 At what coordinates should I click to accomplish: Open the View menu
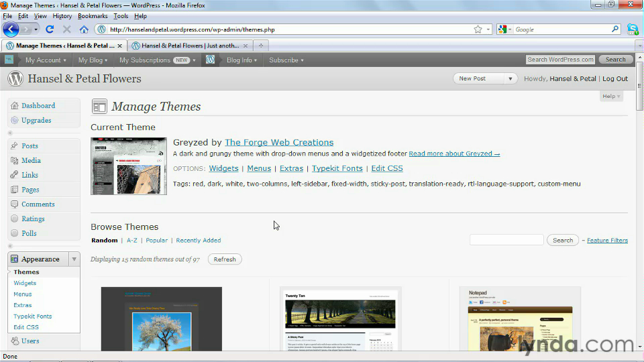click(40, 16)
